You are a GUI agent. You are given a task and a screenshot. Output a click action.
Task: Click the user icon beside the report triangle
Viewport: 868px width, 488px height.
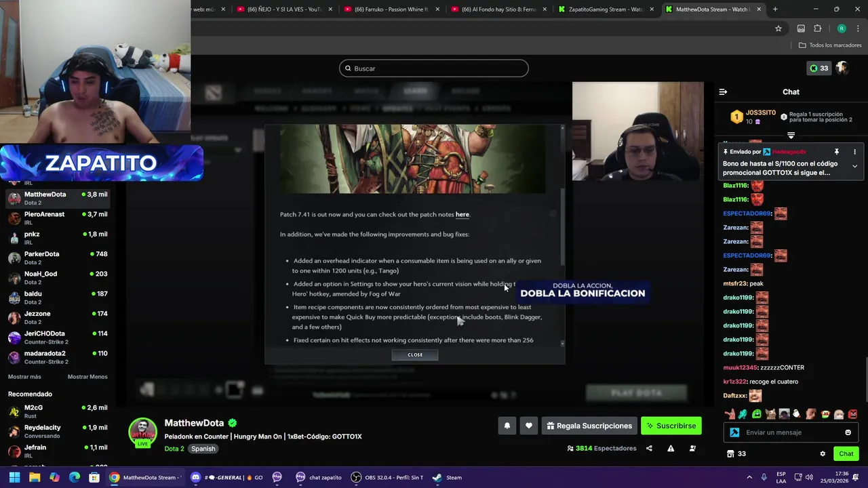coord(692,448)
